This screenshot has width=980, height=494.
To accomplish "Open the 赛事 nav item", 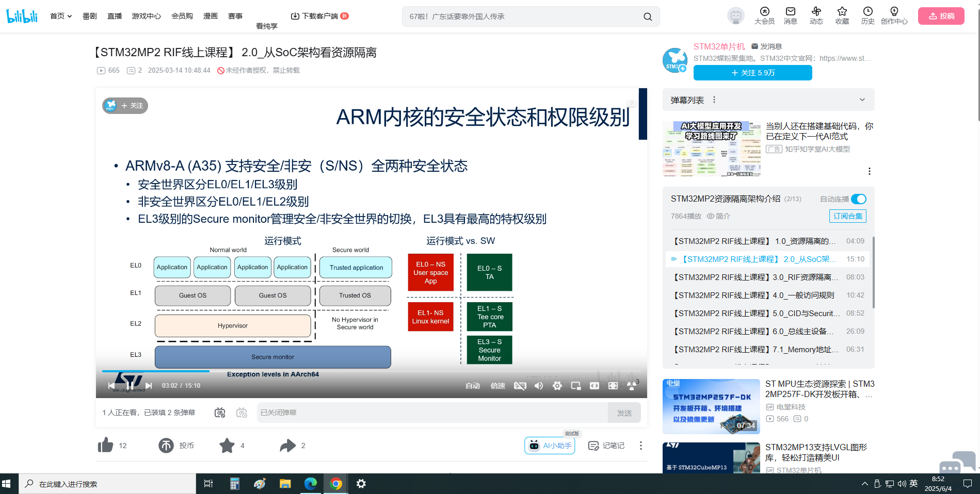I will point(235,16).
